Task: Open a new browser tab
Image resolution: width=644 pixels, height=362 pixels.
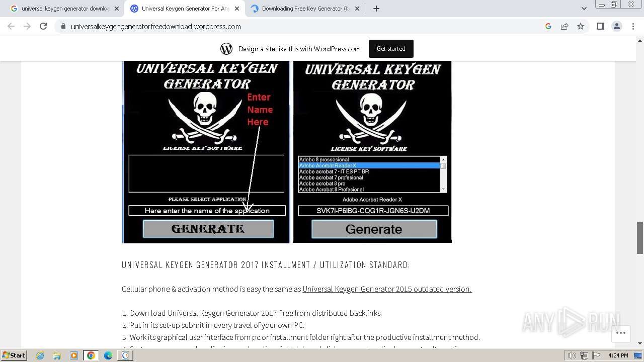Action: [376, 9]
